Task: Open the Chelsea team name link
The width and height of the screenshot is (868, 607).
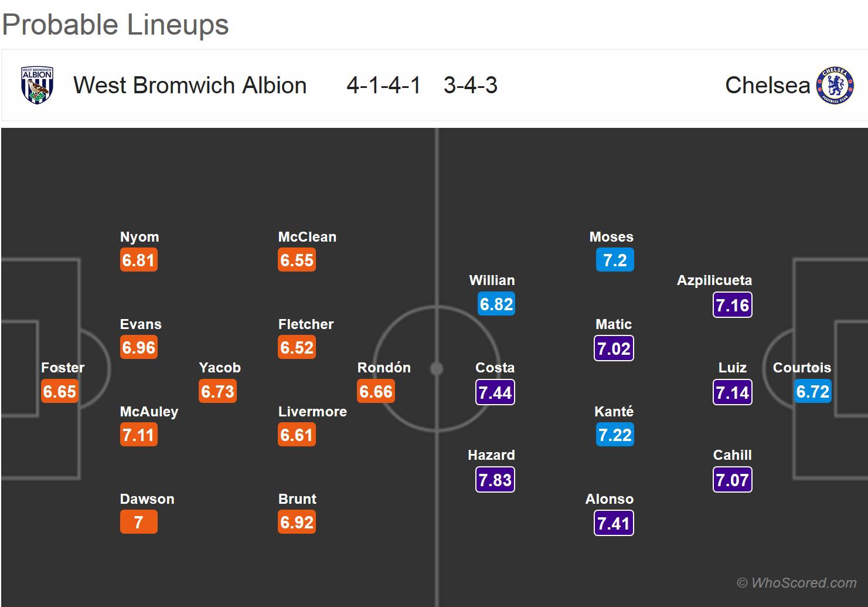Action: 767,86
